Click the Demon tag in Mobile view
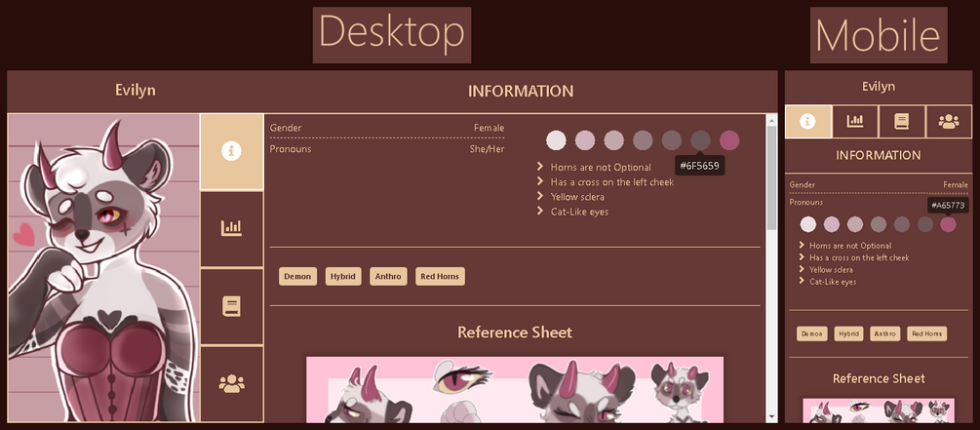 click(812, 333)
